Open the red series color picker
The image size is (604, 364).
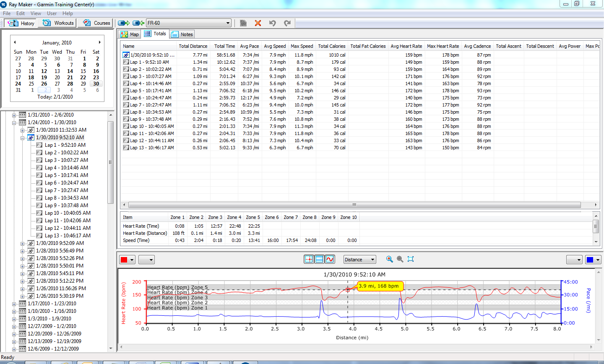tap(127, 260)
